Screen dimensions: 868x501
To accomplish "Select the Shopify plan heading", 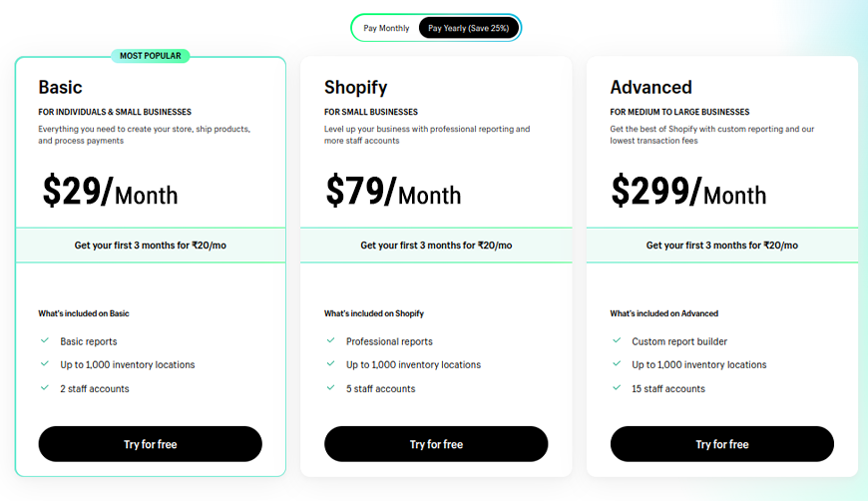I will click(x=356, y=88).
